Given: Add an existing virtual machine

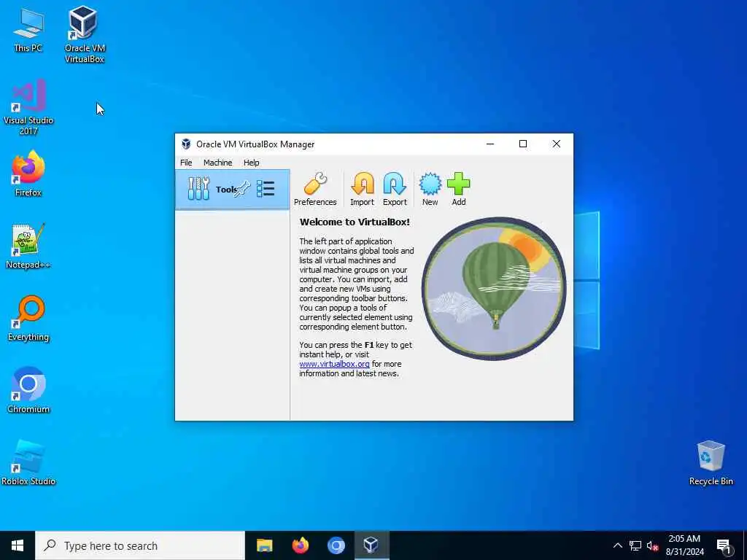Looking at the screenshot, I should tap(458, 190).
